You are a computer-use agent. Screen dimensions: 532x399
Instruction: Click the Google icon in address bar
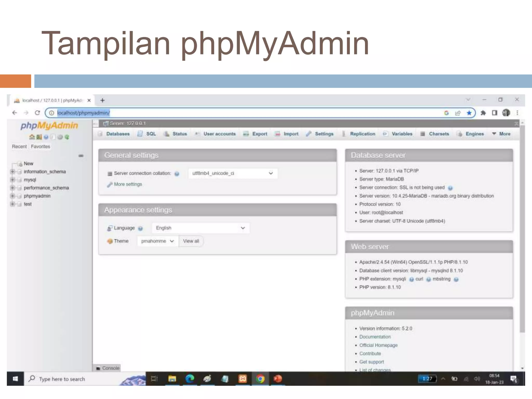446,113
